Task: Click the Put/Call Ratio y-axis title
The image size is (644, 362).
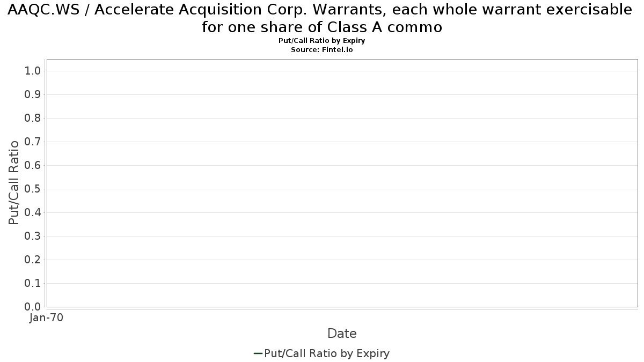Action: 14,183
